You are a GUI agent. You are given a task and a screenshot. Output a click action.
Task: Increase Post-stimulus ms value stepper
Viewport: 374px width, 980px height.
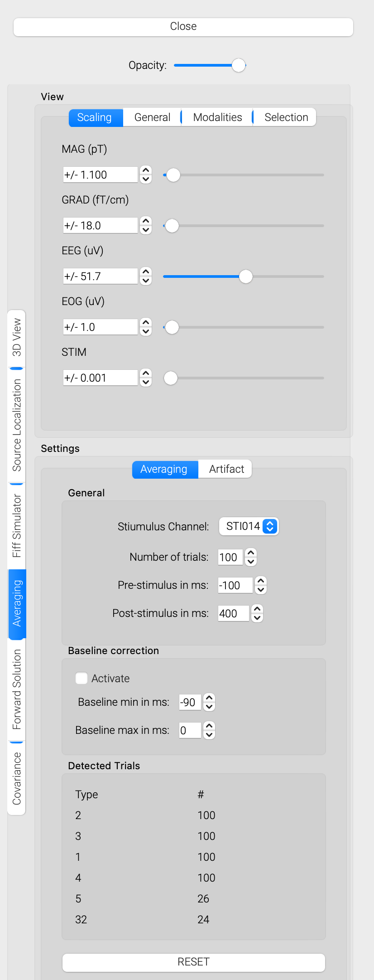click(x=257, y=609)
